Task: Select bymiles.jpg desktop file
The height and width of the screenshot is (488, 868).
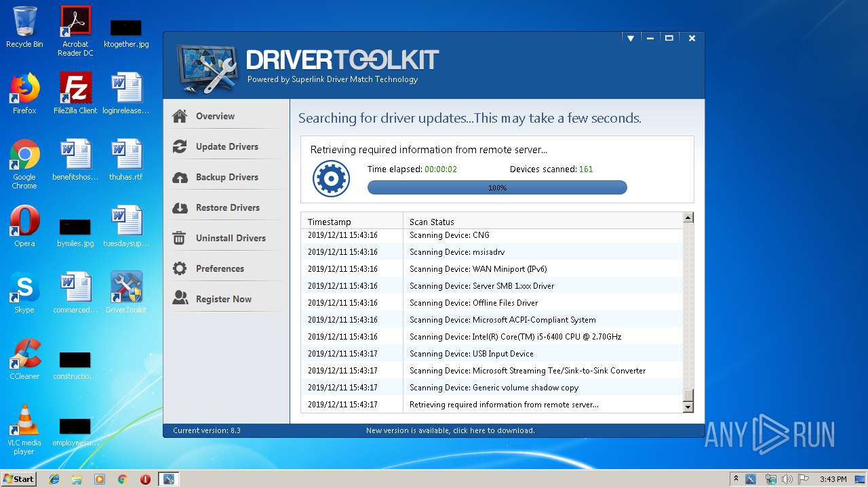Action: pos(75,232)
